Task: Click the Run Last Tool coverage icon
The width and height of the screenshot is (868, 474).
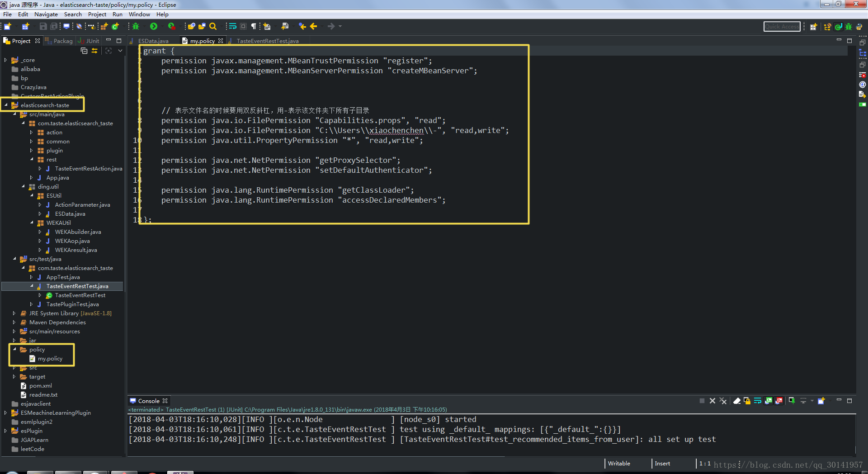Action: (x=172, y=26)
